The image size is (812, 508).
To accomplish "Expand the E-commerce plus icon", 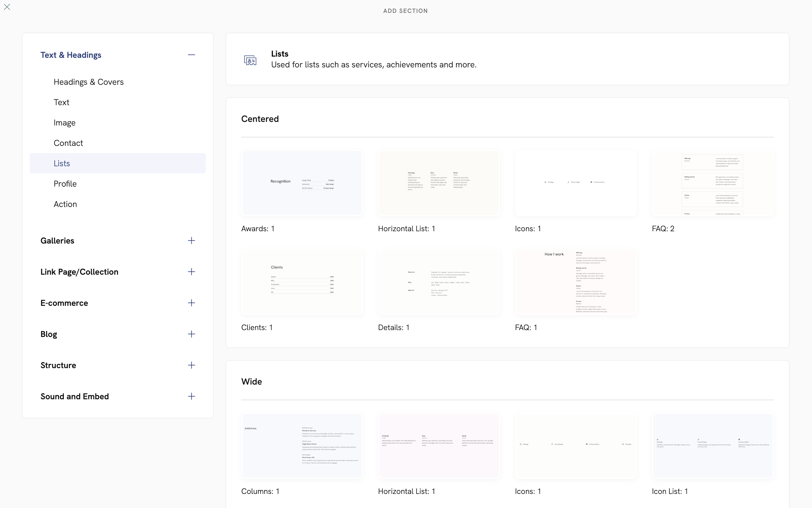I will (191, 303).
